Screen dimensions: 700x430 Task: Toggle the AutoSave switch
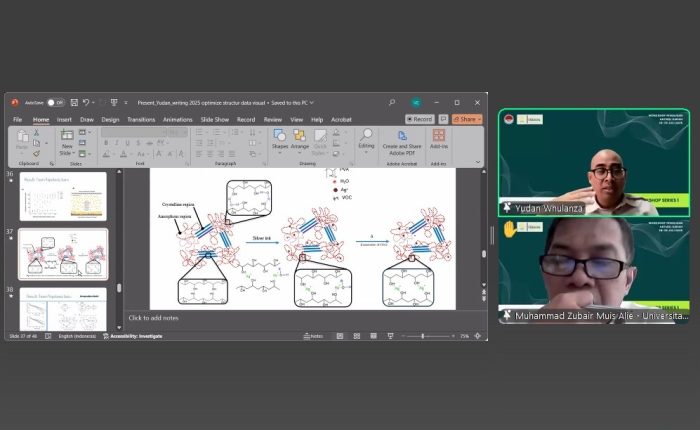[x=56, y=102]
